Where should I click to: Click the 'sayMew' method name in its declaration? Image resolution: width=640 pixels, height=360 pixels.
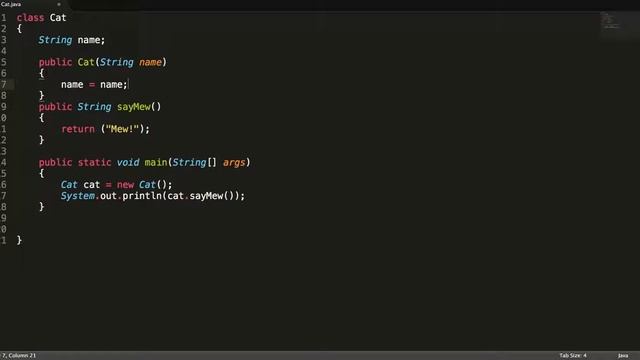134,107
